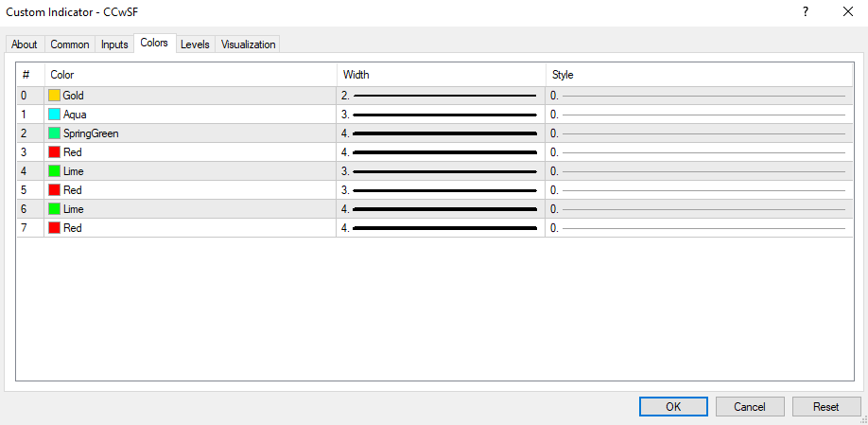Click the Cancel button
The width and height of the screenshot is (868, 425).
point(750,407)
